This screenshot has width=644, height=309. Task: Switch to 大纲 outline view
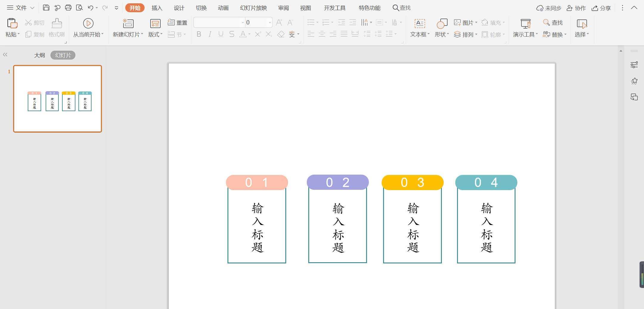[39, 55]
